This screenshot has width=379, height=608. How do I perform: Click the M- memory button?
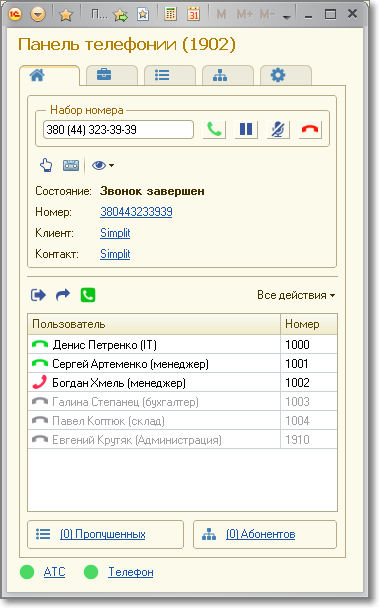[267, 15]
